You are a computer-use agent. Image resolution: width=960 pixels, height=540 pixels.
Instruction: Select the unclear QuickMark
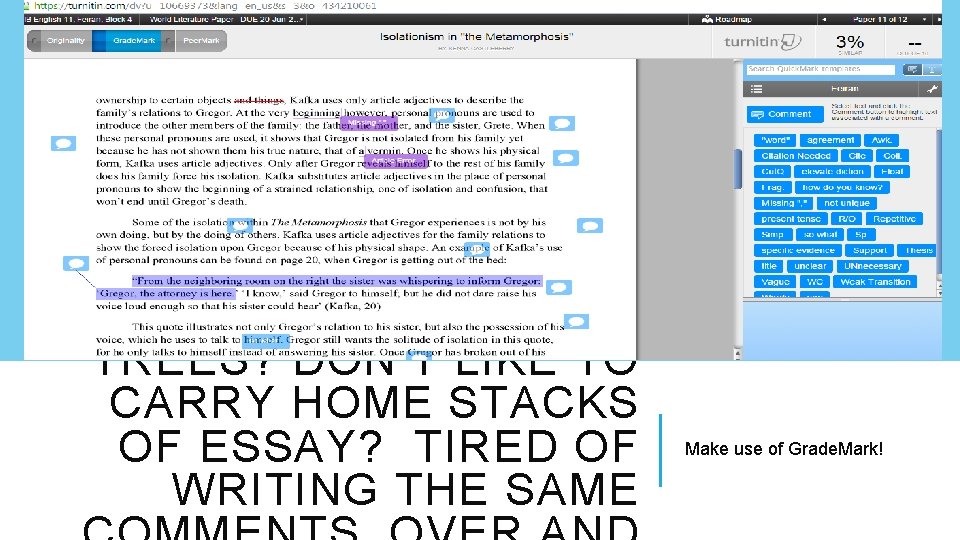[x=809, y=266]
